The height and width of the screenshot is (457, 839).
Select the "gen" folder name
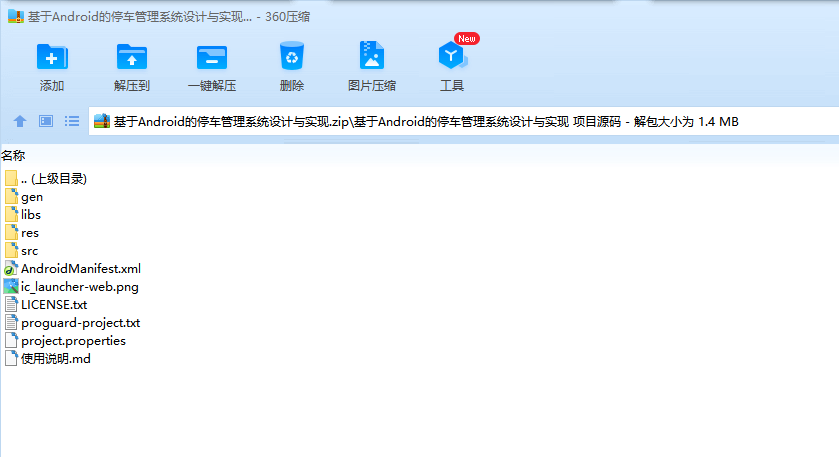coord(32,197)
